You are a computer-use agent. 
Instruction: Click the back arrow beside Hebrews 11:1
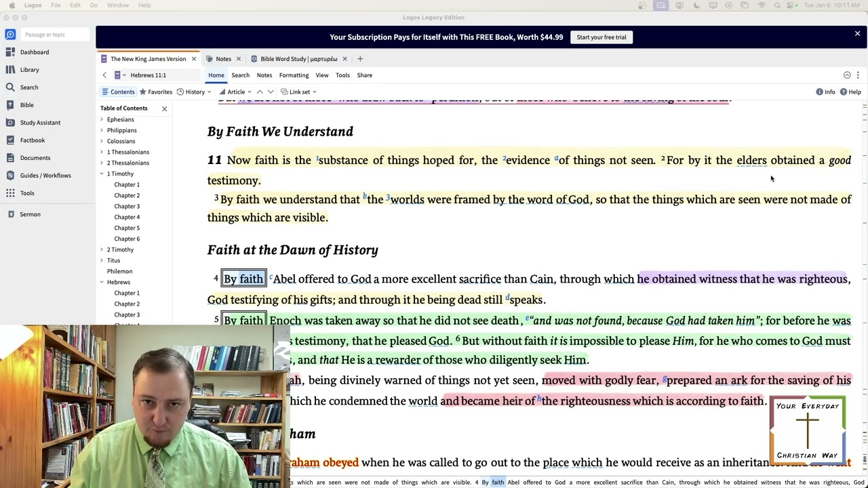[104, 75]
